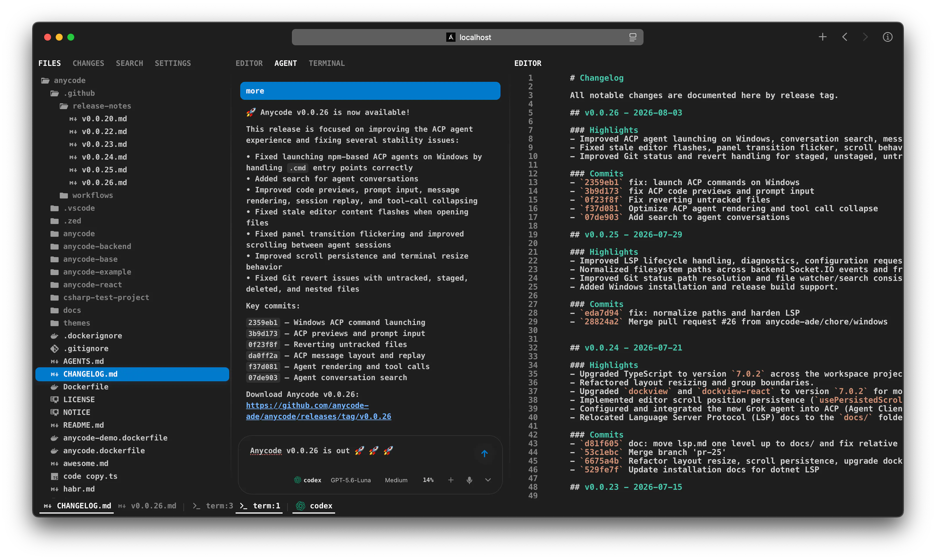The height and width of the screenshot is (560, 936).
Task: Collapse the anycode root folder
Action: pos(64,80)
